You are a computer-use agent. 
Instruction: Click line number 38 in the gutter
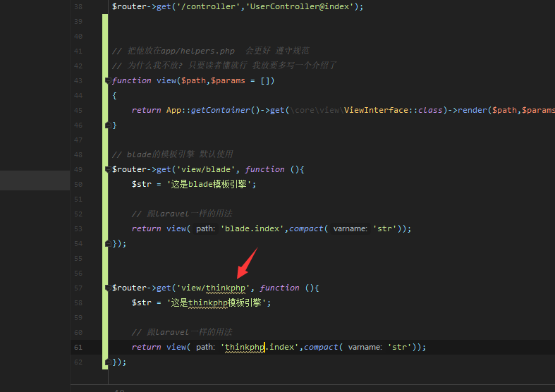pos(78,6)
